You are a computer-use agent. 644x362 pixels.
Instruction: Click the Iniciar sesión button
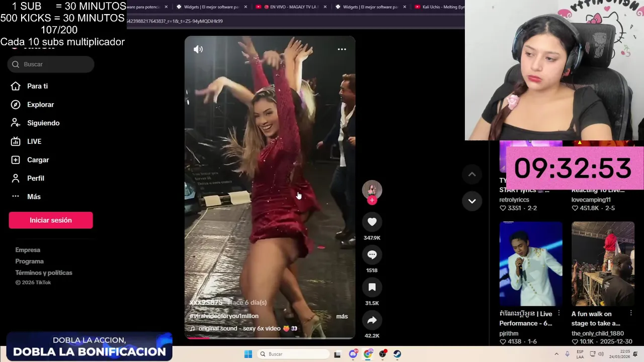(51, 220)
